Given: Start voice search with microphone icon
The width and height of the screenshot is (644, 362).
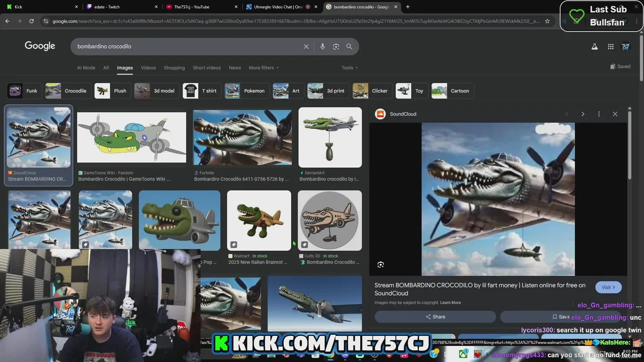Looking at the screenshot, I should (323, 46).
